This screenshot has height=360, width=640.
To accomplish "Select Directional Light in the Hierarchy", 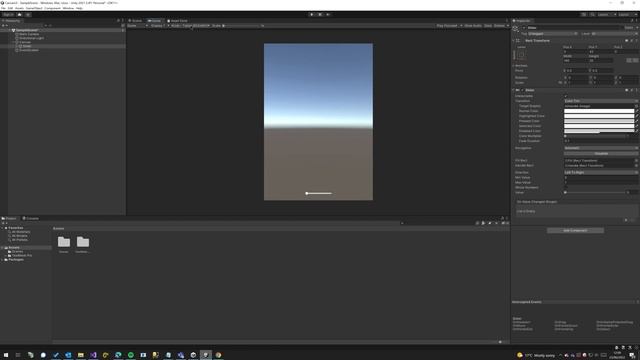I will [31, 38].
